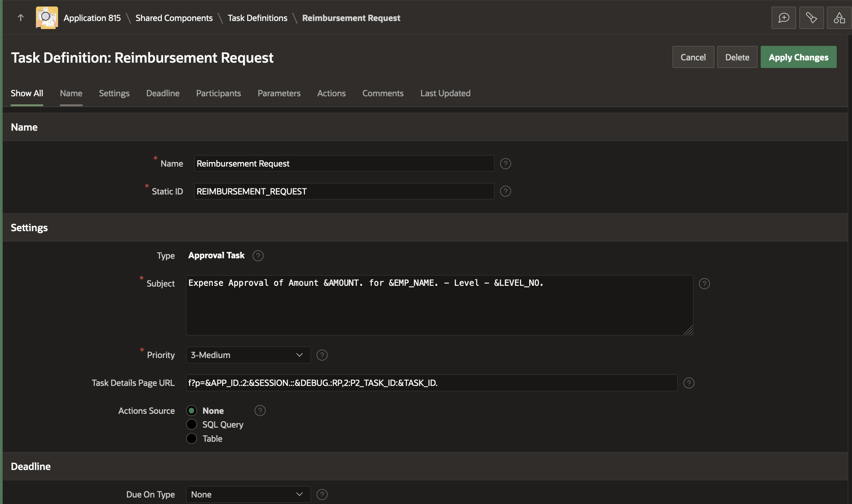Show help for Subject field

704,284
